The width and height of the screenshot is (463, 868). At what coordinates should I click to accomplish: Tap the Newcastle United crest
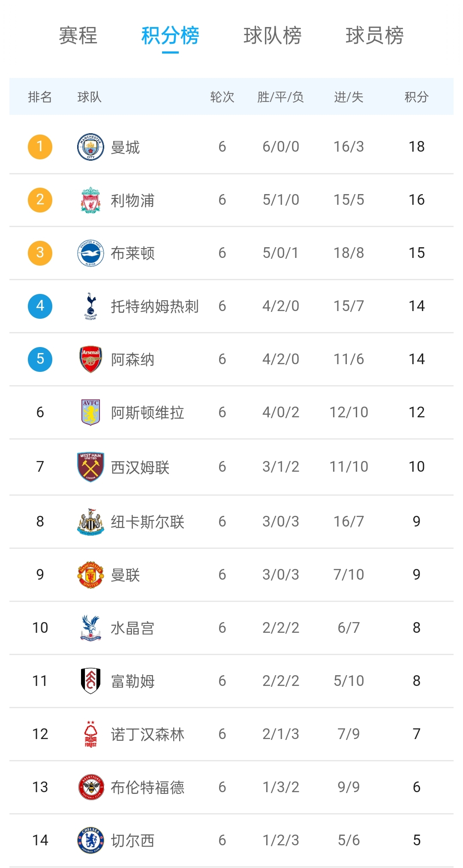click(x=90, y=522)
